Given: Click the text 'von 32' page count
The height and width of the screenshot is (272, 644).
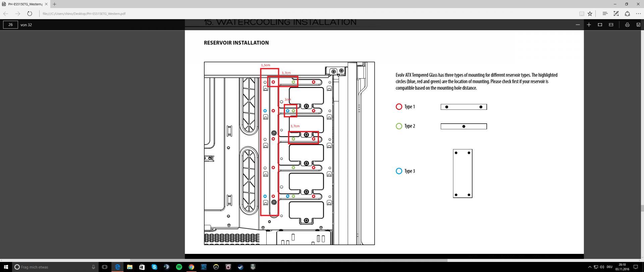Looking at the screenshot, I should 26,25.
